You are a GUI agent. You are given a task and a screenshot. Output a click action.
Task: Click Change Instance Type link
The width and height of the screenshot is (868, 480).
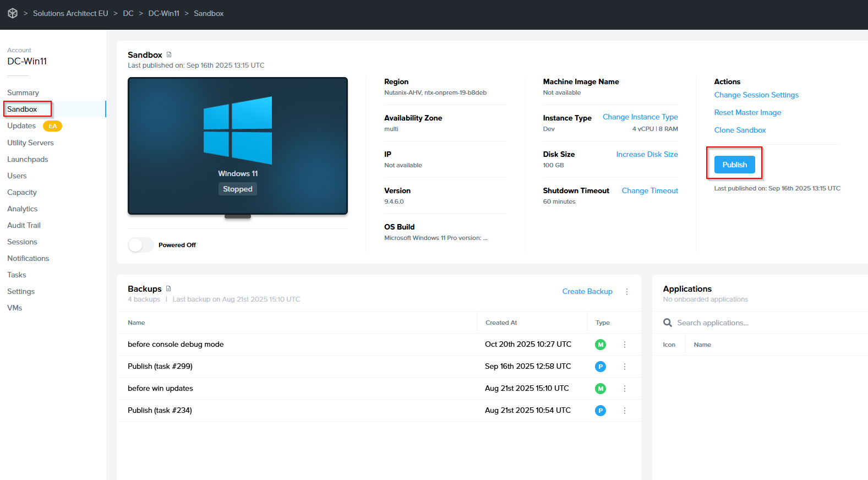click(x=640, y=117)
